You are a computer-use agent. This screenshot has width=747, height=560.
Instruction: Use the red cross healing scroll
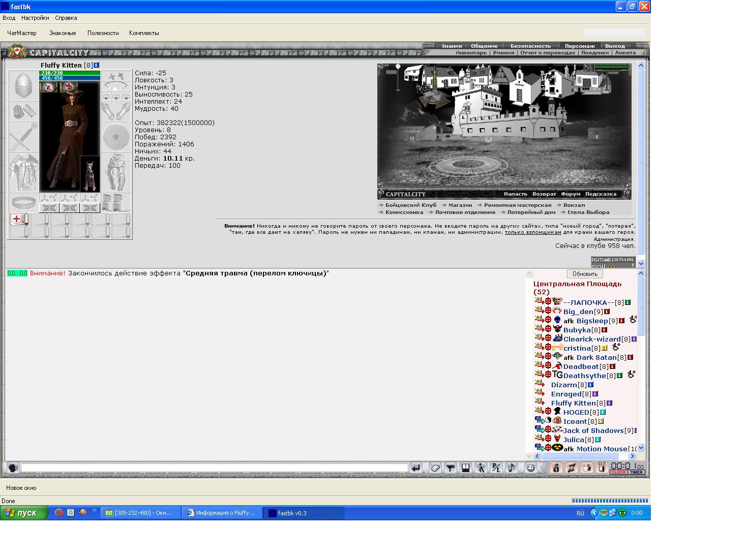point(19,220)
